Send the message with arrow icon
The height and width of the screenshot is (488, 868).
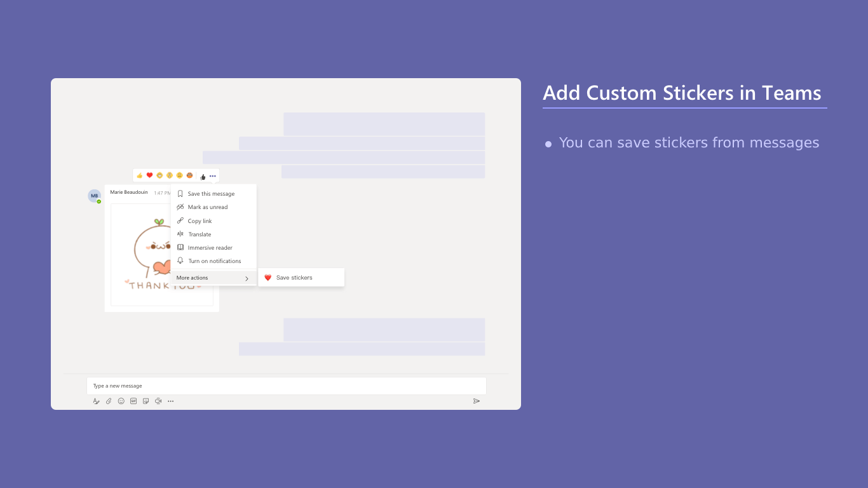point(477,401)
